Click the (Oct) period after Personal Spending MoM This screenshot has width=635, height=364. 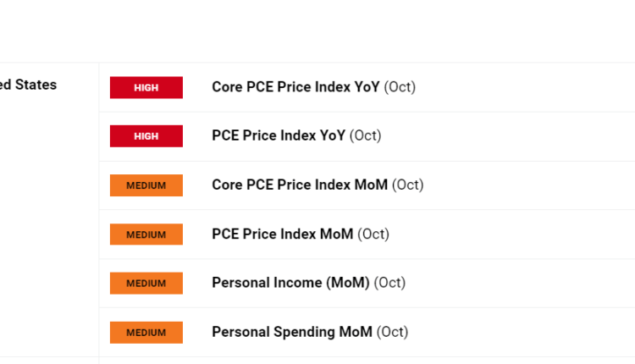coord(392,333)
